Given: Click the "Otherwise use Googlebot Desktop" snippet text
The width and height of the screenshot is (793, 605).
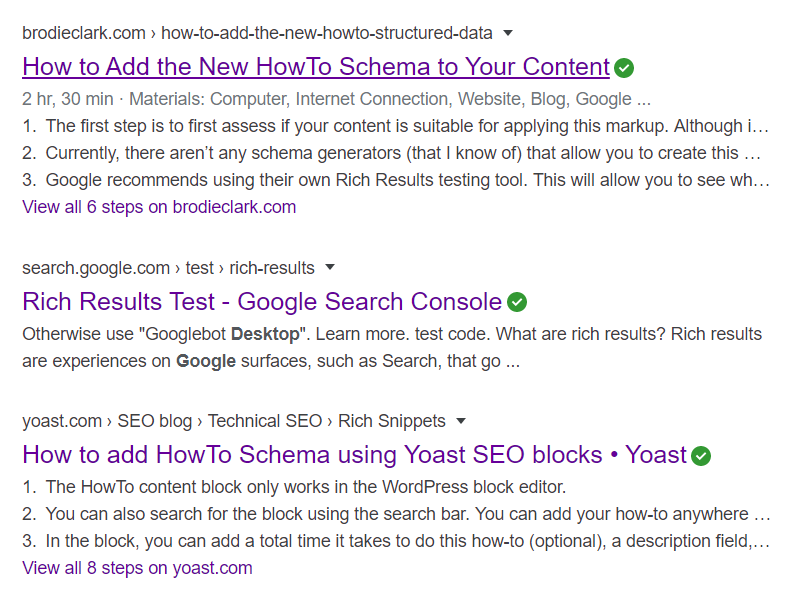Looking at the screenshot, I should [391, 334].
